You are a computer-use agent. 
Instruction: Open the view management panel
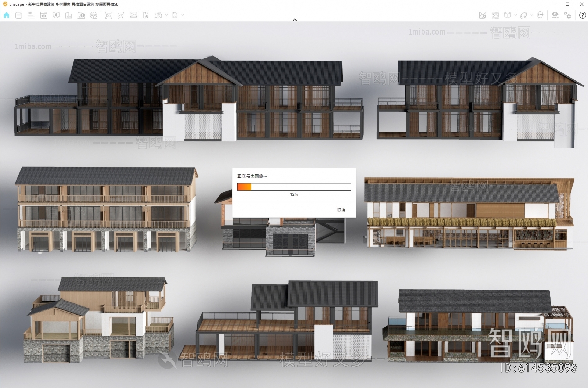pyautogui.click(x=44, y=15)
